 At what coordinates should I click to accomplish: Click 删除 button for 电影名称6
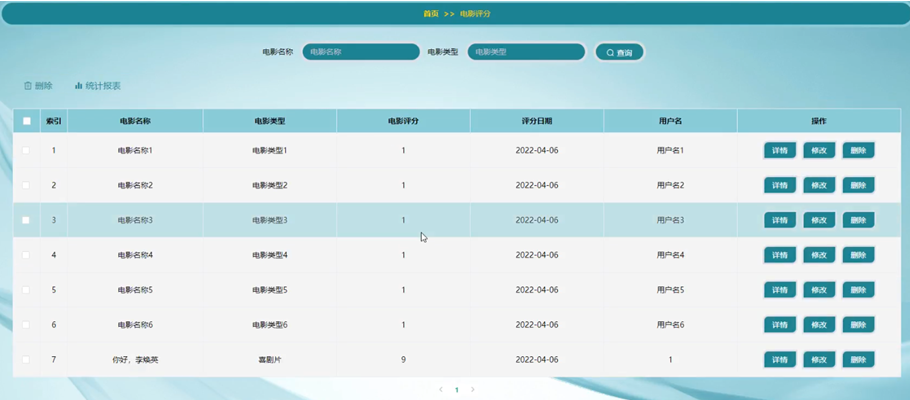[858, 325]
